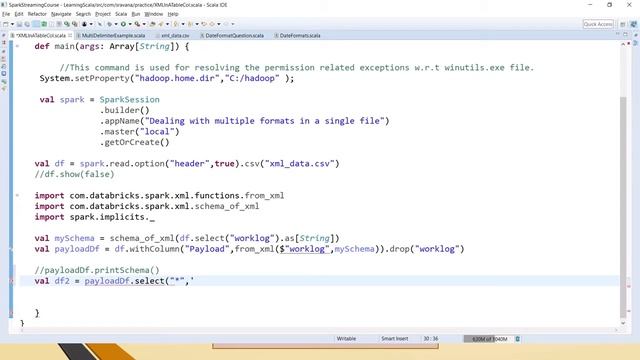Open the Back navigation dropdown arrow
Viewport: 640px width, 360px height.
(x=219, y=24)
